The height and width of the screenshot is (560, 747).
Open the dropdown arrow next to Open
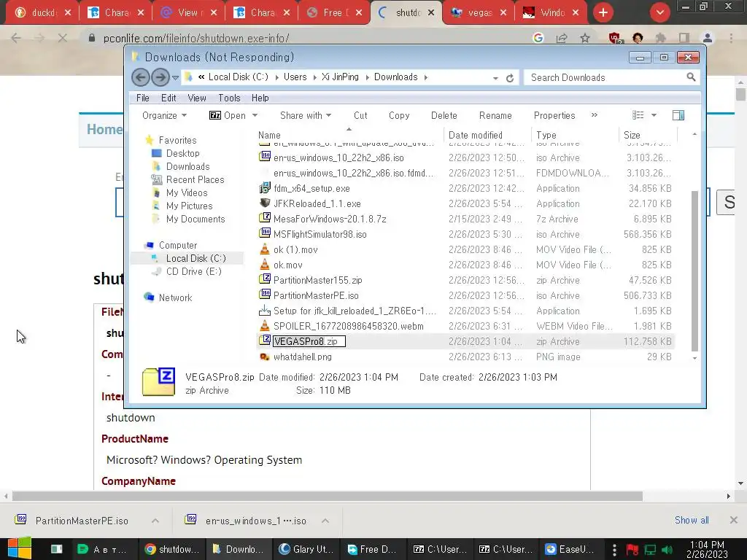pyautogui.click(x=255, y=115)
